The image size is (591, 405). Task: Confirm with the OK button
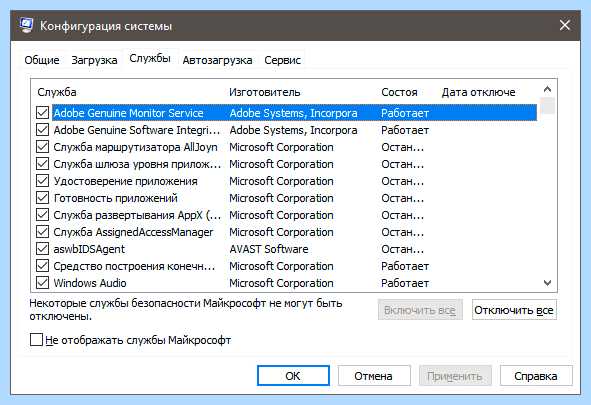(293, 376)
